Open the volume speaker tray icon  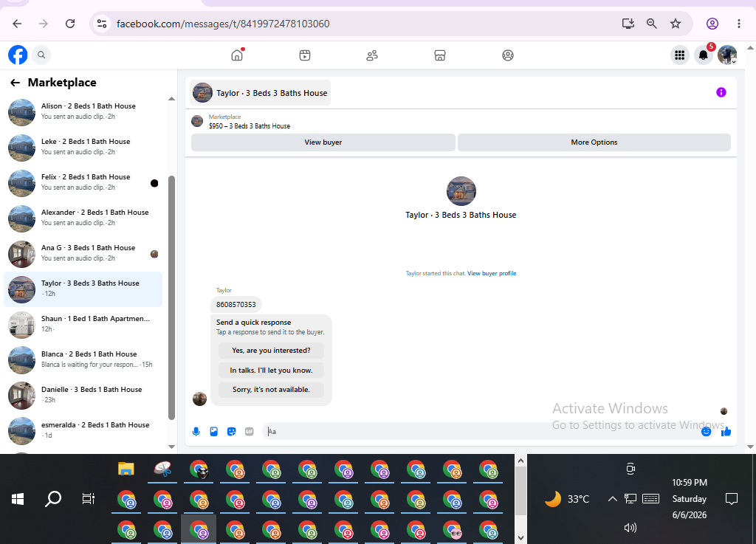tap(630, 528)
